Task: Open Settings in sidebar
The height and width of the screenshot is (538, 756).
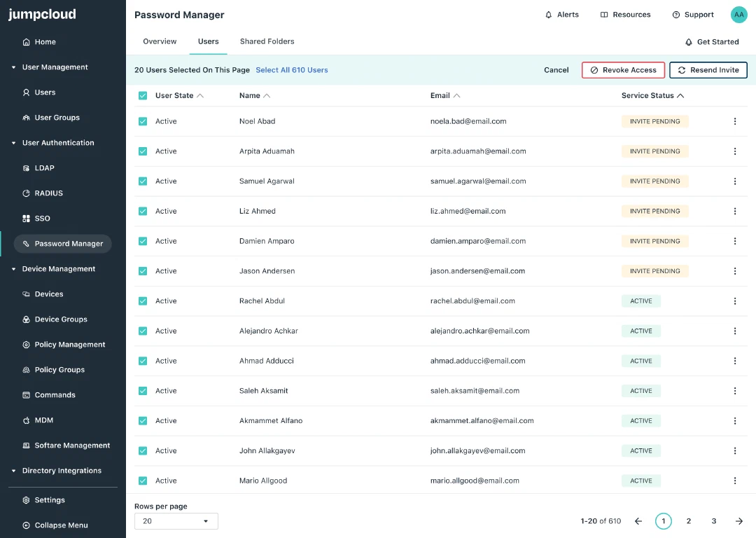Action: point(44,500)
